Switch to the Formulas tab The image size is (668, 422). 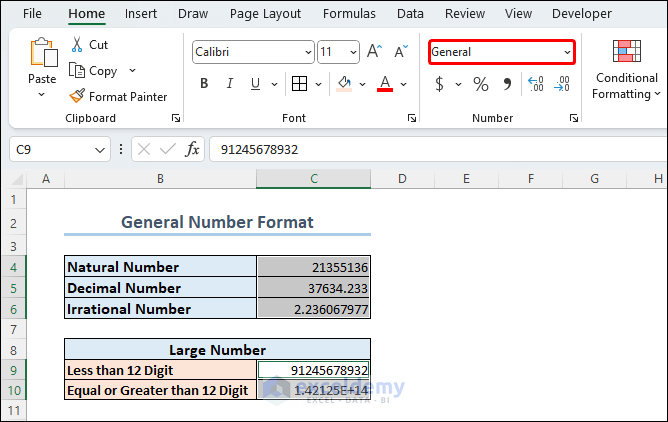(349, 14)
